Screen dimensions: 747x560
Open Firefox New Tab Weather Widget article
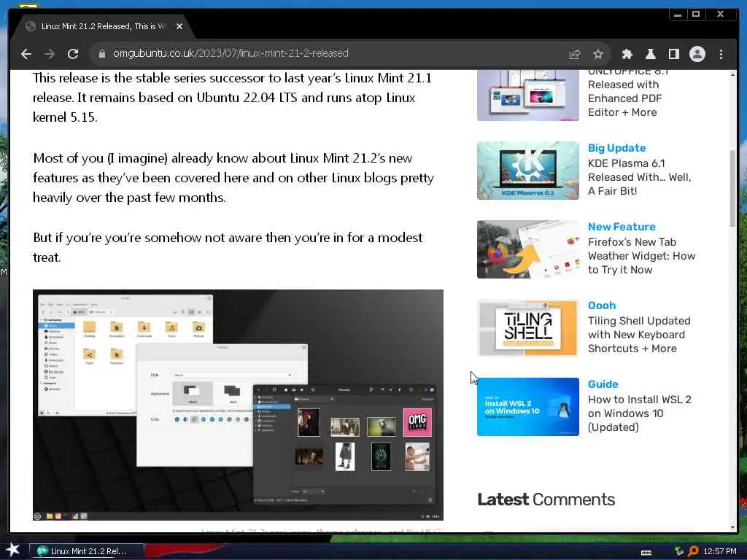click(x=641, y=256)
